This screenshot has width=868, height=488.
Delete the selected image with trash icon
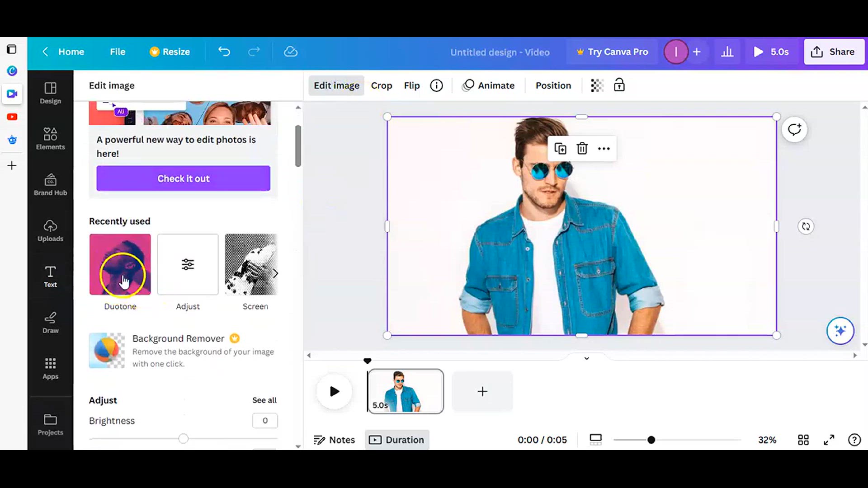tap(582, 149)
